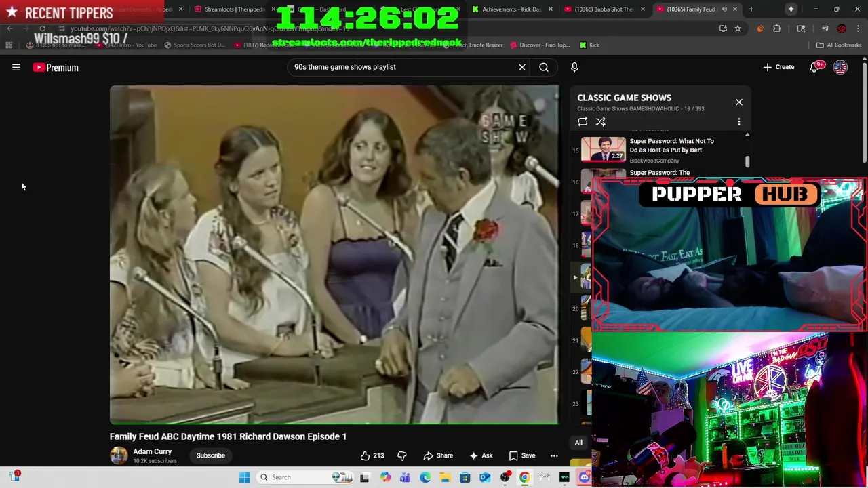Go to the YouTube Premium home logo

tap(56, 67)
